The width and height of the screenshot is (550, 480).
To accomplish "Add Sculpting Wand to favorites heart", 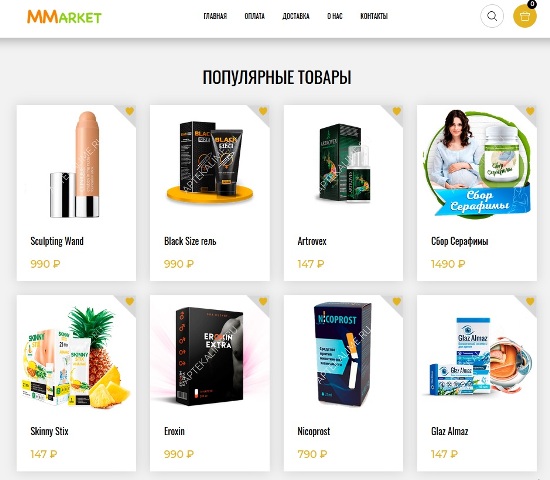I will click(x=130, y=111).
